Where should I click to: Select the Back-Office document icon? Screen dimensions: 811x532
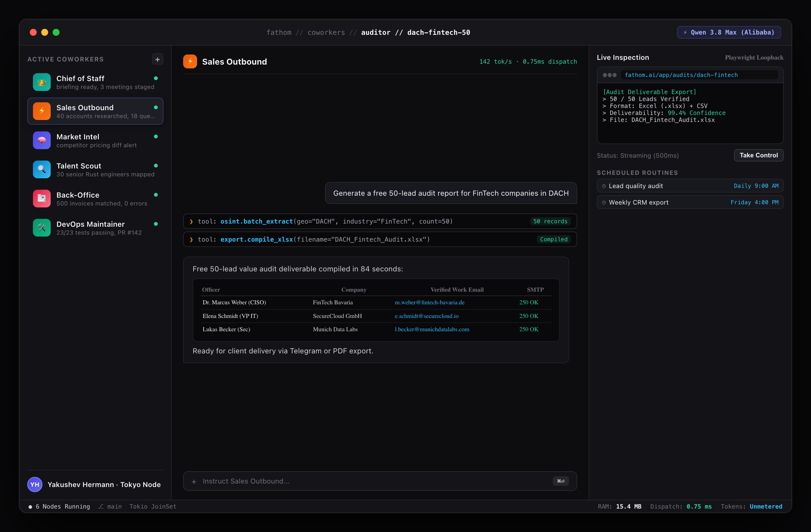[42, 199]
